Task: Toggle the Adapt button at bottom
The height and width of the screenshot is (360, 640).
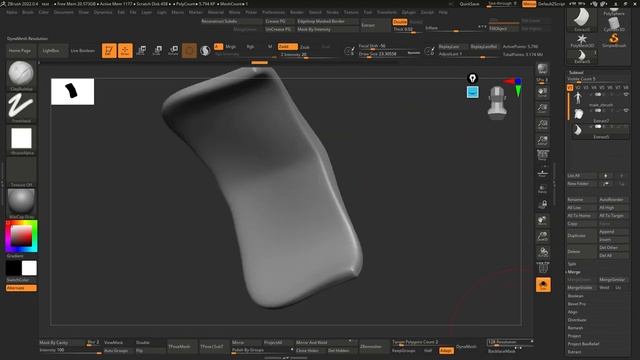Action: [446, 350]
